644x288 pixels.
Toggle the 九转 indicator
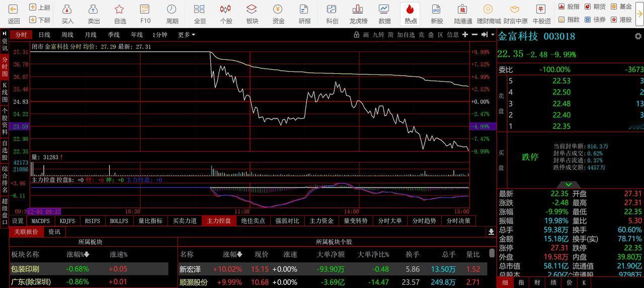[378, 35]
